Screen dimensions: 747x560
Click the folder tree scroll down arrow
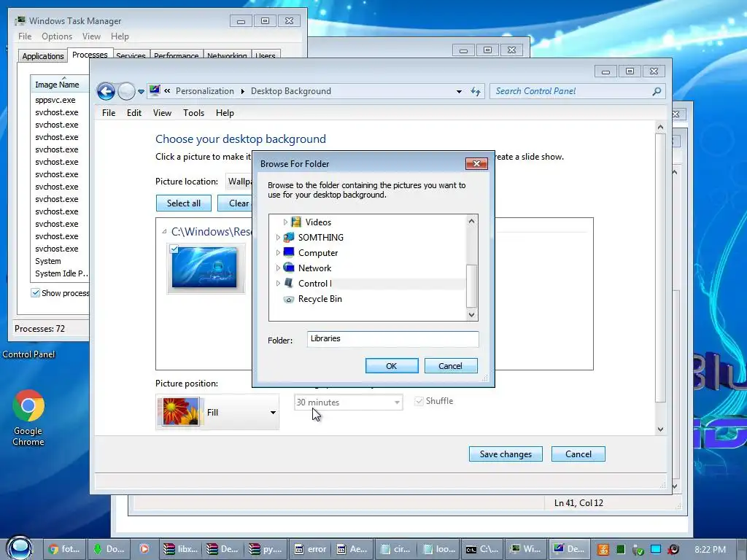coord(471,314)
